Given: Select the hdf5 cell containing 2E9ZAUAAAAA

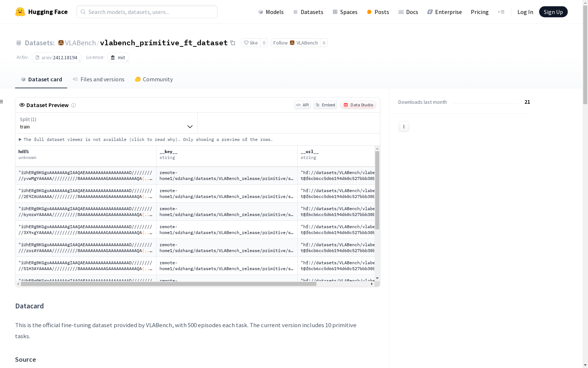Looking at the screenshot, I should [x=86, y=194].
